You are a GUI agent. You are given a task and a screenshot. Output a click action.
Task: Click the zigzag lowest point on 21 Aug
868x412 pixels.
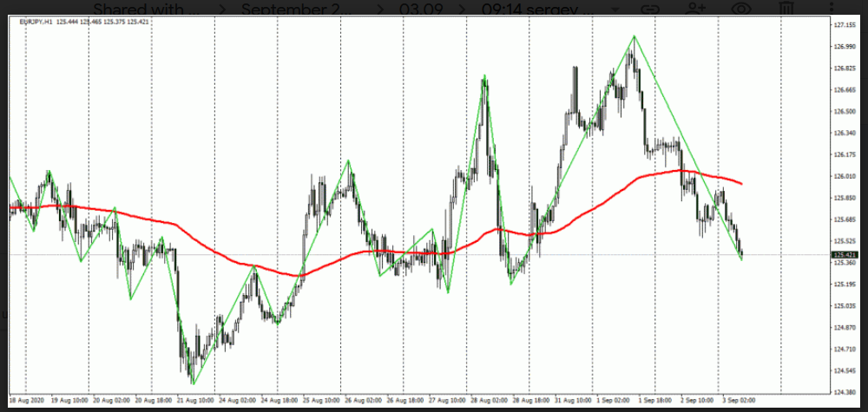(x=193, y=383)
